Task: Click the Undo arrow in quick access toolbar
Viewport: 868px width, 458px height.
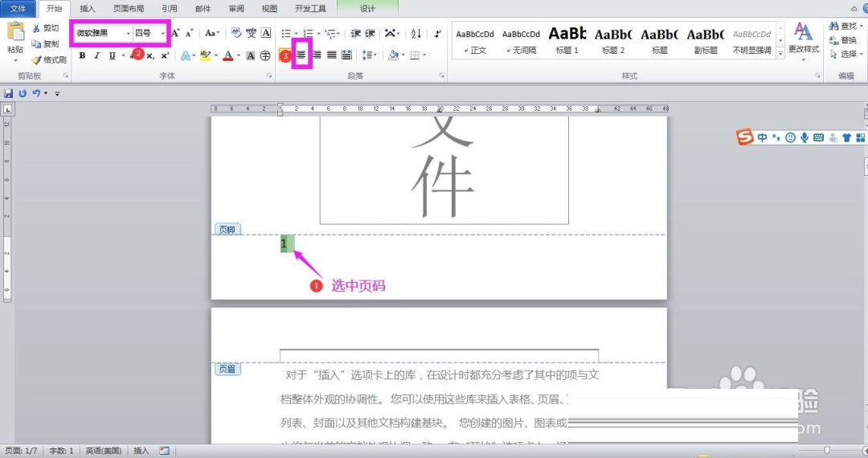Action: (x=36, y=93)
